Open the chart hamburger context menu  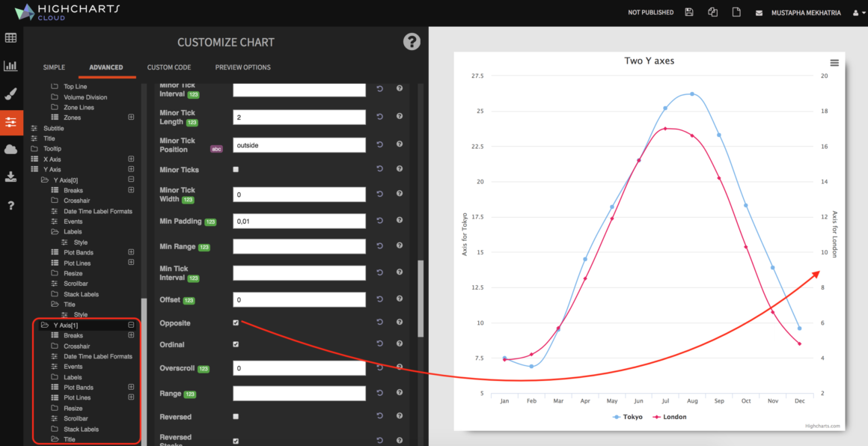[x=834, y=62]
